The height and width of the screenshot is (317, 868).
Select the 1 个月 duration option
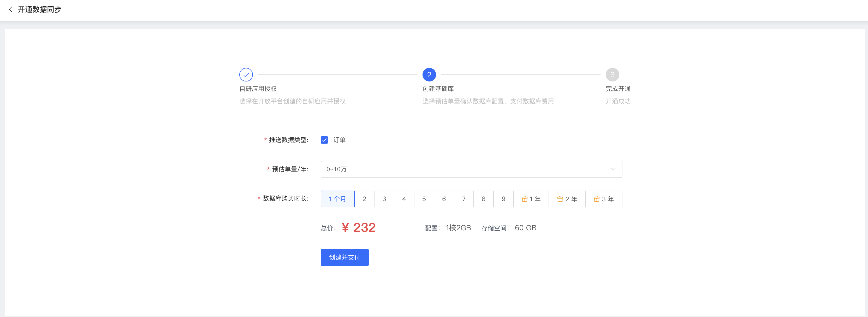(337, 199)
